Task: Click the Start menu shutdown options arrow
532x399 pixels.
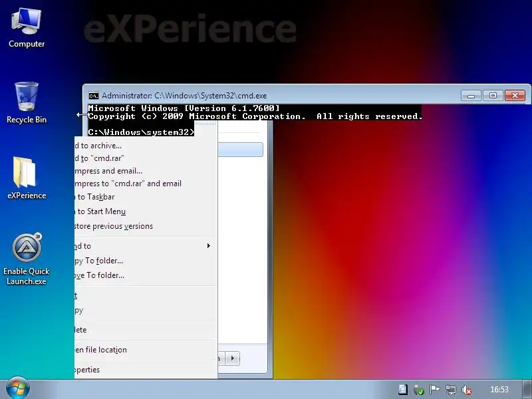Action: point(233,358)
